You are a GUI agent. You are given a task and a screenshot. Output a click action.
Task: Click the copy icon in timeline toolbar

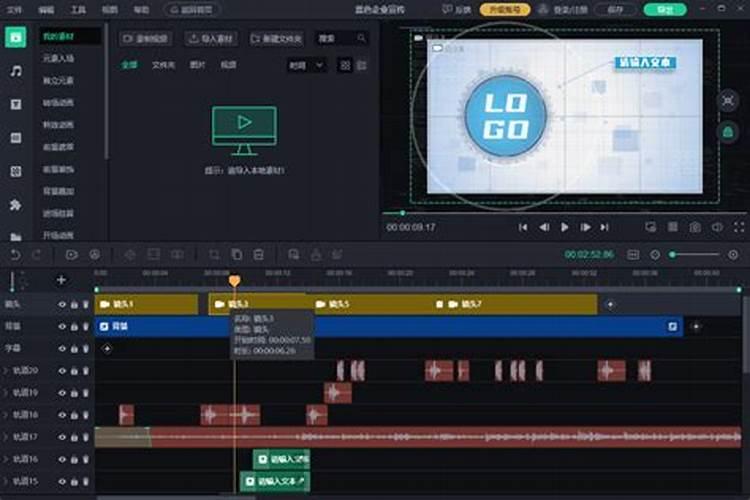[236, 255]
